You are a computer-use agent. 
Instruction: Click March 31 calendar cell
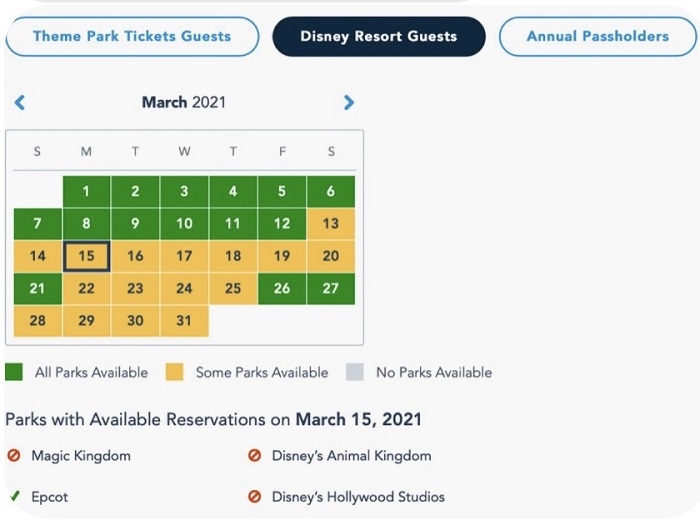click(x=184, y=321)
